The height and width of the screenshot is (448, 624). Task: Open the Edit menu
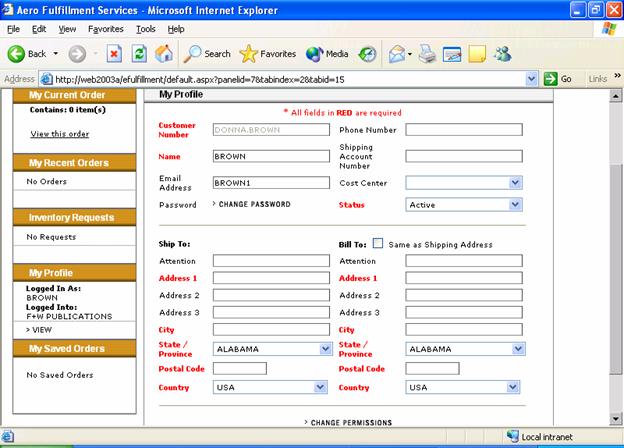tap(39, 29)
